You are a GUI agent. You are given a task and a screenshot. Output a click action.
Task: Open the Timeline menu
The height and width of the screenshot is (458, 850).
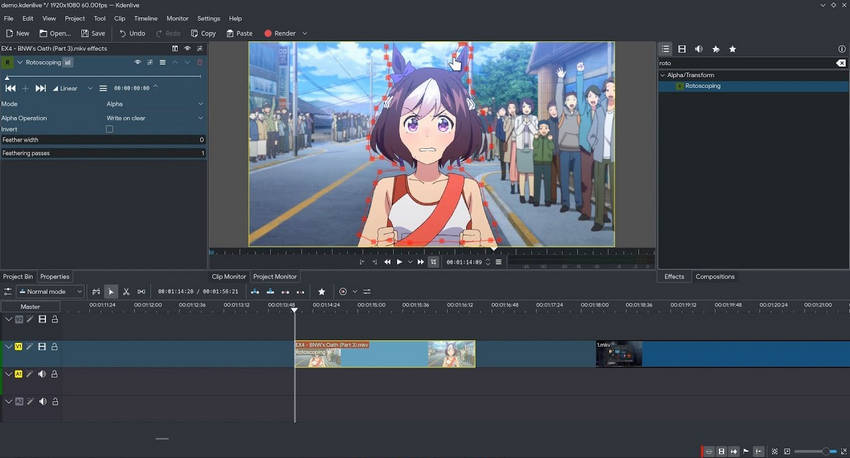[x=146, y=18]
